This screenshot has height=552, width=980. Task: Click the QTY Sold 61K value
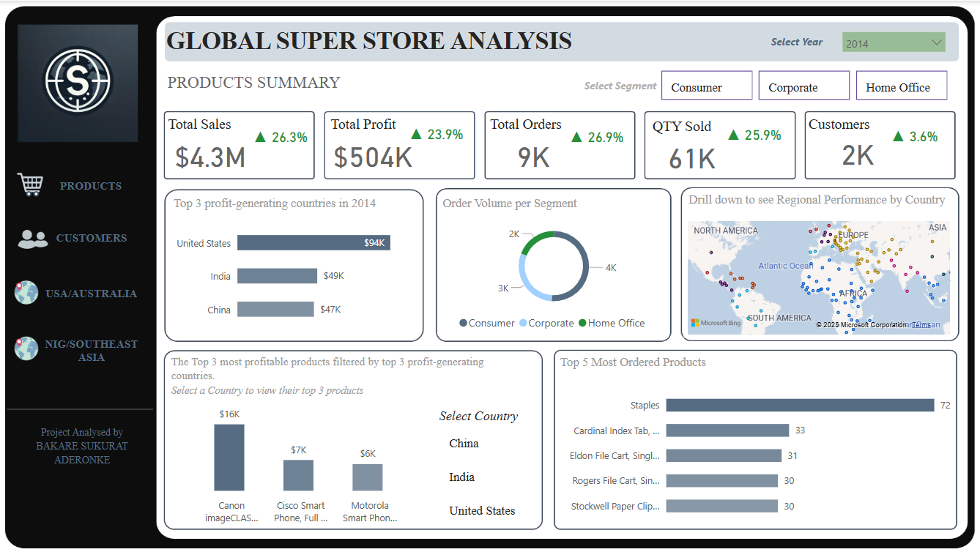click(x=692, y=159)
